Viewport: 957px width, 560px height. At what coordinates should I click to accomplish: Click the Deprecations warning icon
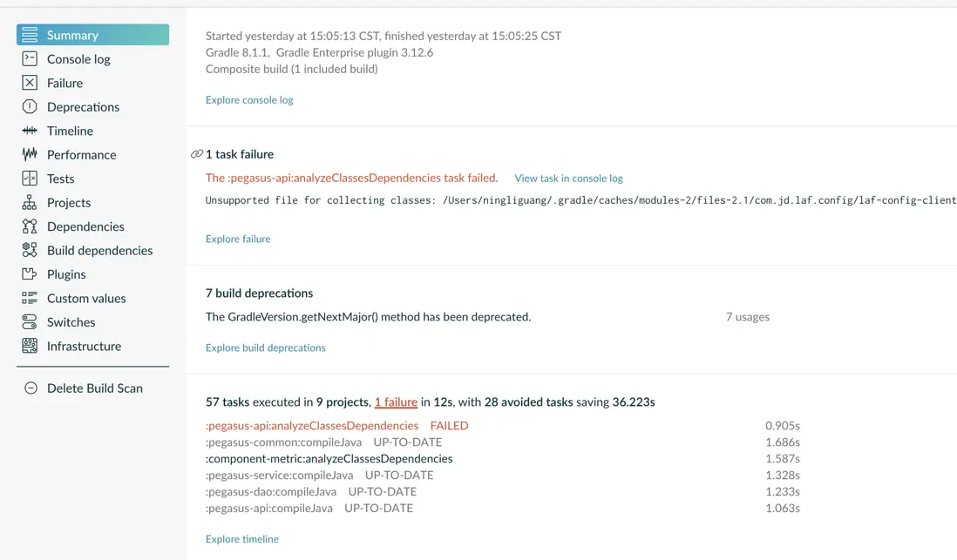(x=30, y=107)
